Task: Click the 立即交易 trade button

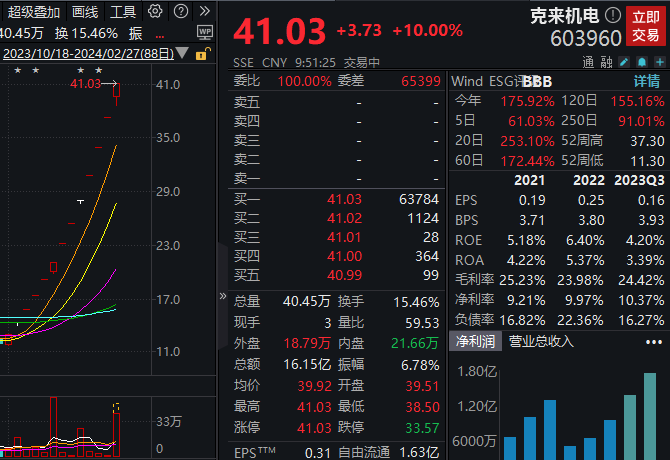Action: click(x=646, y=26)
